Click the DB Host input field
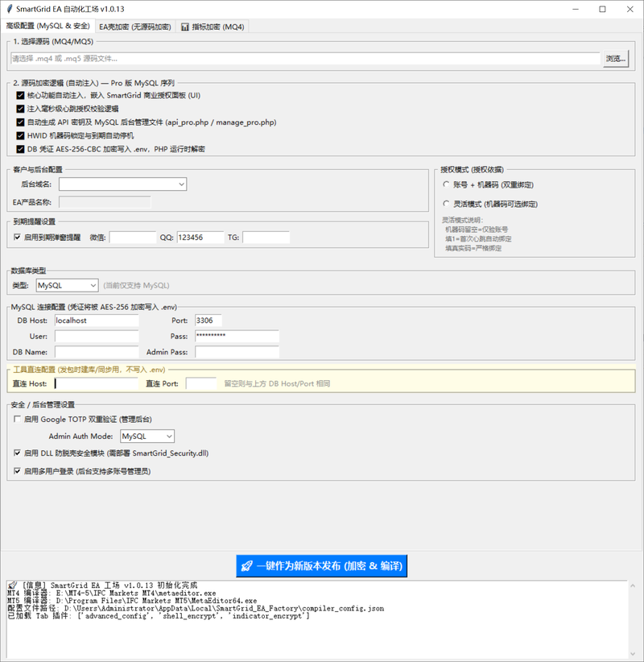644x662 pixels. point(97,321)
